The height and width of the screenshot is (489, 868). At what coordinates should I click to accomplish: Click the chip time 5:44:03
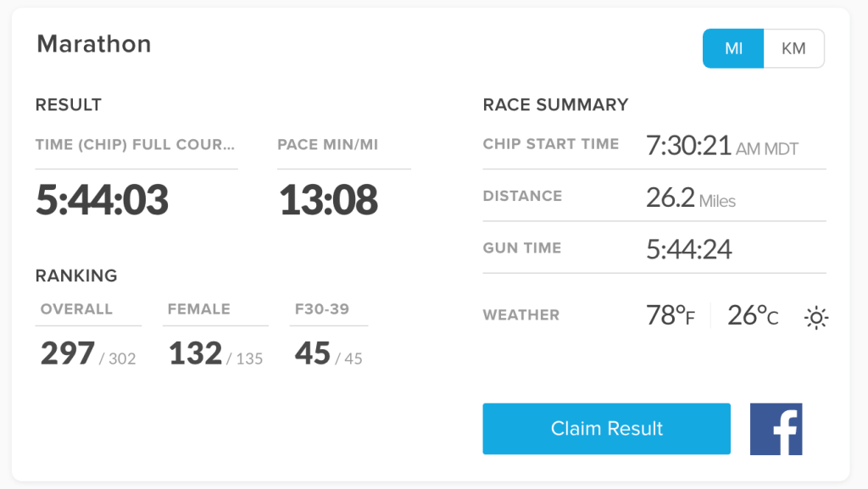point(102,200)
